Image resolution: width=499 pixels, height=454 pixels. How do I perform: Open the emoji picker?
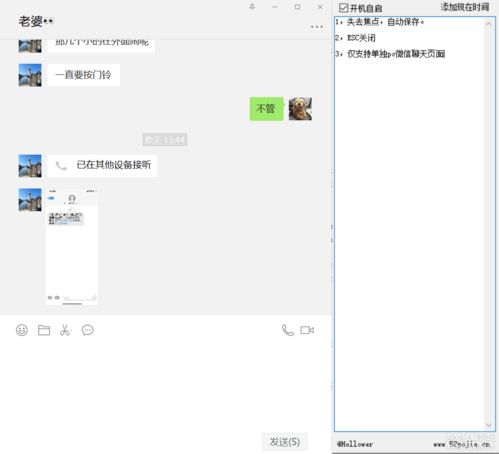coord(22,330)
